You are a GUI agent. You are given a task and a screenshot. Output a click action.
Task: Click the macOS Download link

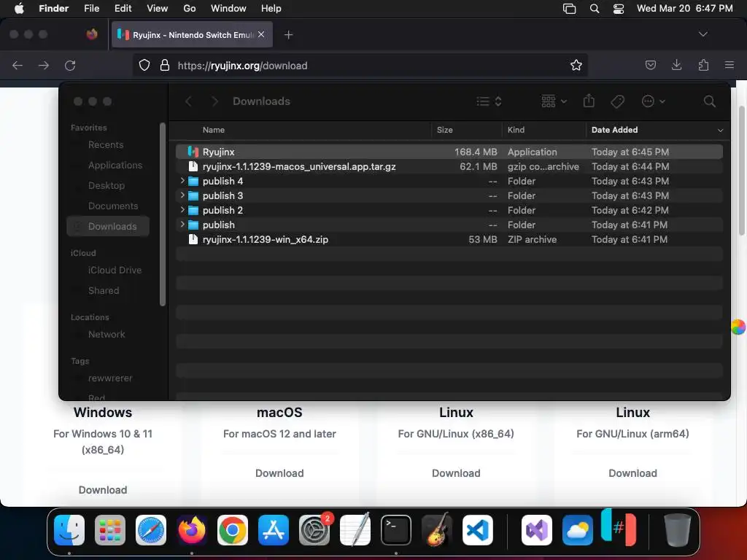click(279, 473)
